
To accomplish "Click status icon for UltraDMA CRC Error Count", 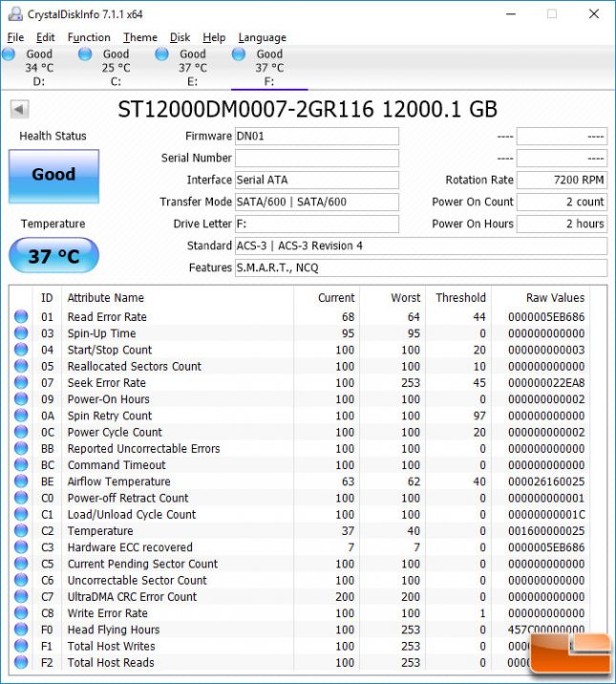I will pos(21,596).
